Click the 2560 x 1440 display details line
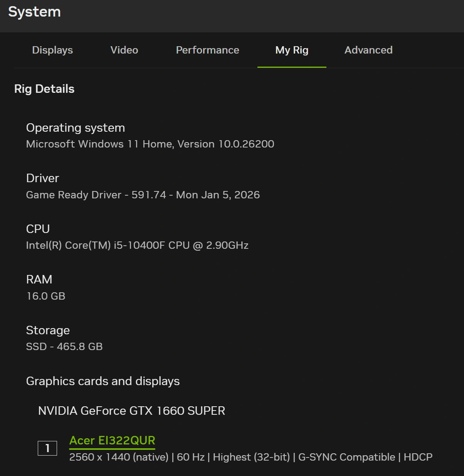Screen dimensions: 464x476 tap(250, 457)
